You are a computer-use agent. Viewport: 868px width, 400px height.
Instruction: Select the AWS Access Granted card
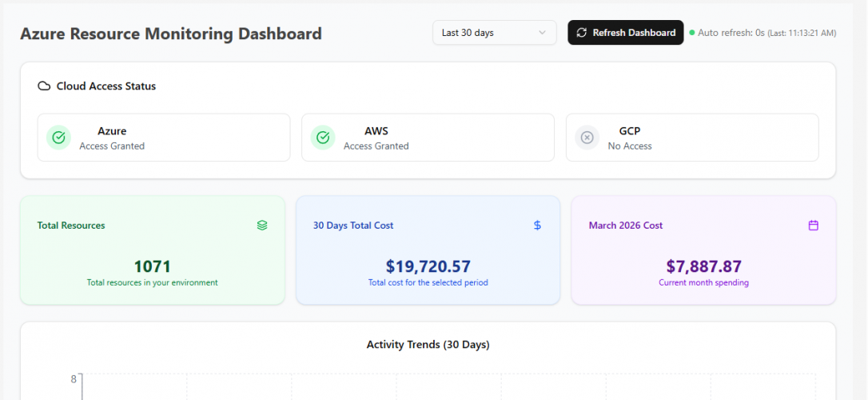pos(428,138)
